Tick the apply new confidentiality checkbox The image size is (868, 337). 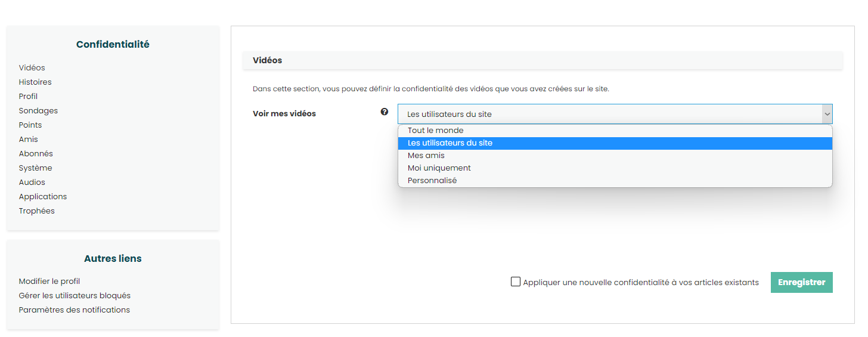click(516, 282)
